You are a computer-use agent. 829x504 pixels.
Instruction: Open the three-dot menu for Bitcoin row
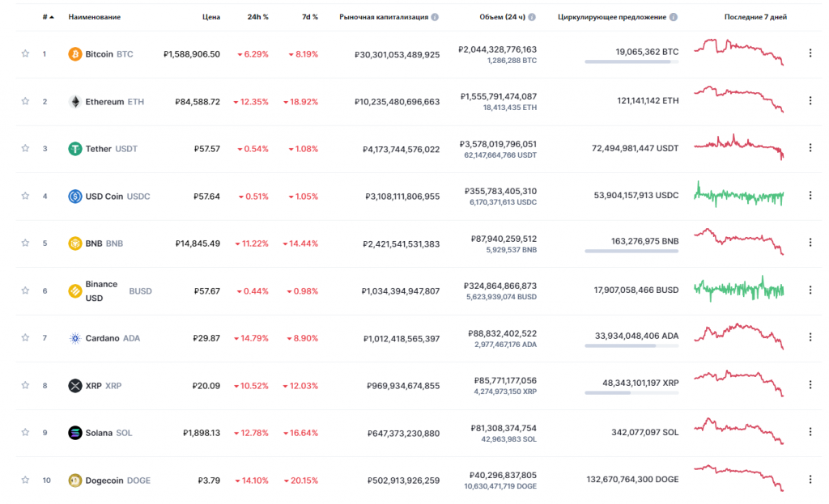[x=810, y=54]
